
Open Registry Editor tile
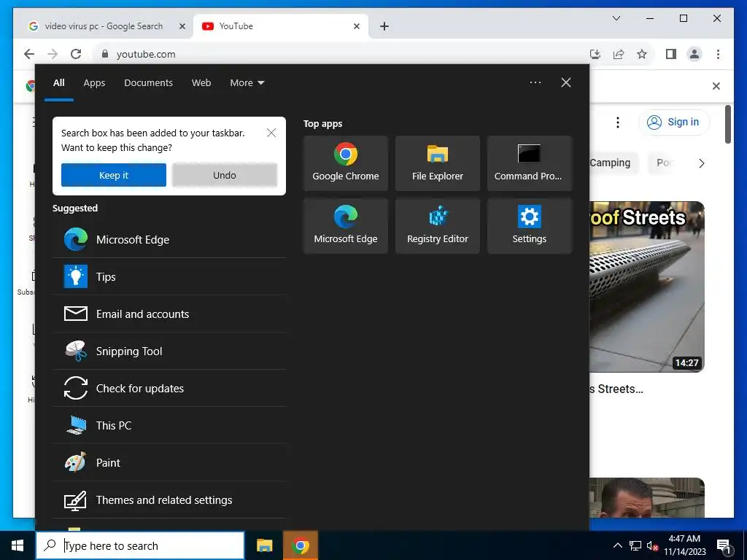point(438,226)
